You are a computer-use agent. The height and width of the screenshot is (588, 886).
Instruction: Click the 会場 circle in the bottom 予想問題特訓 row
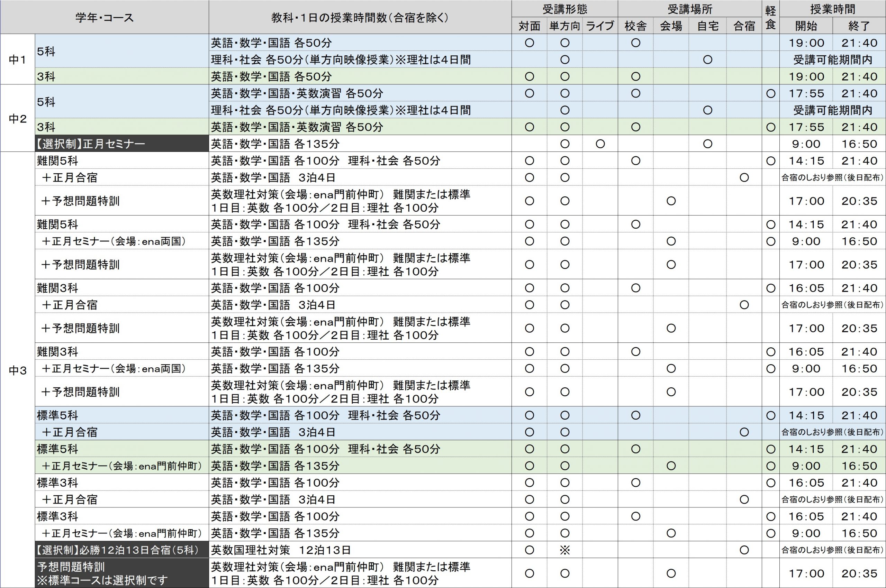coord(671,573)
